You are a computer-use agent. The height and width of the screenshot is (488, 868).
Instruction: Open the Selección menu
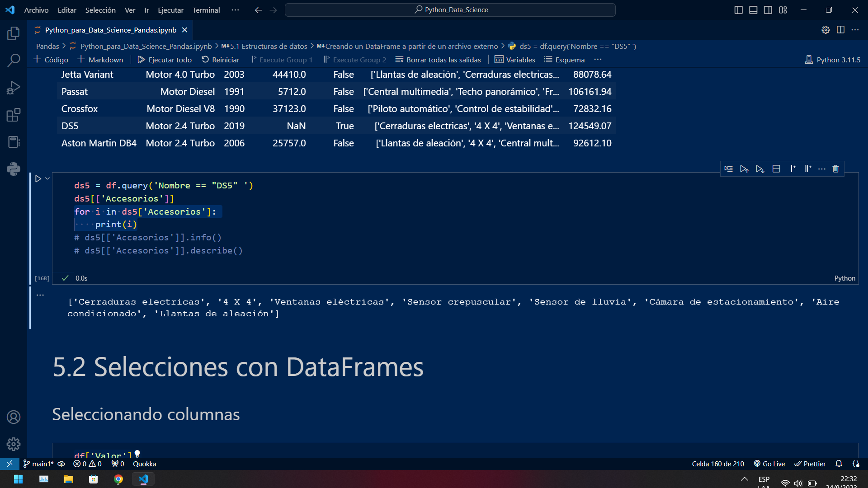(x=100, y=10)
